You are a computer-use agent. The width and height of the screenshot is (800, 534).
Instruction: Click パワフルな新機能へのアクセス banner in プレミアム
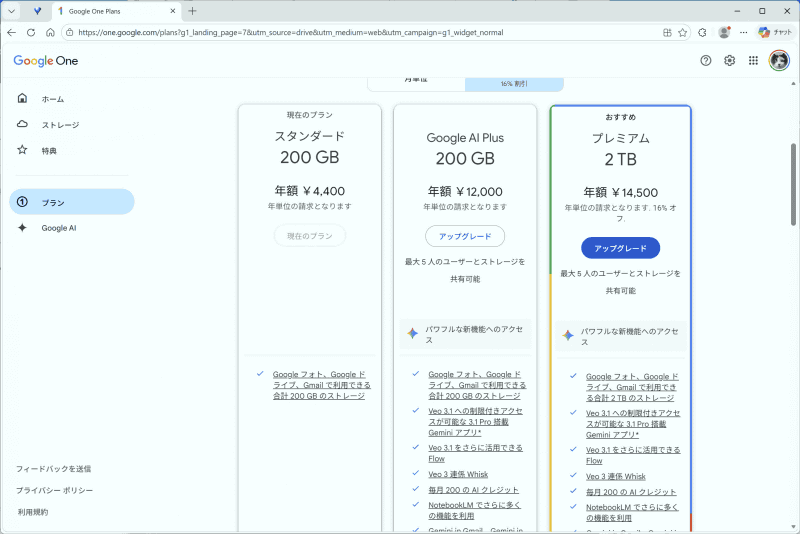(x=621, y=336)
